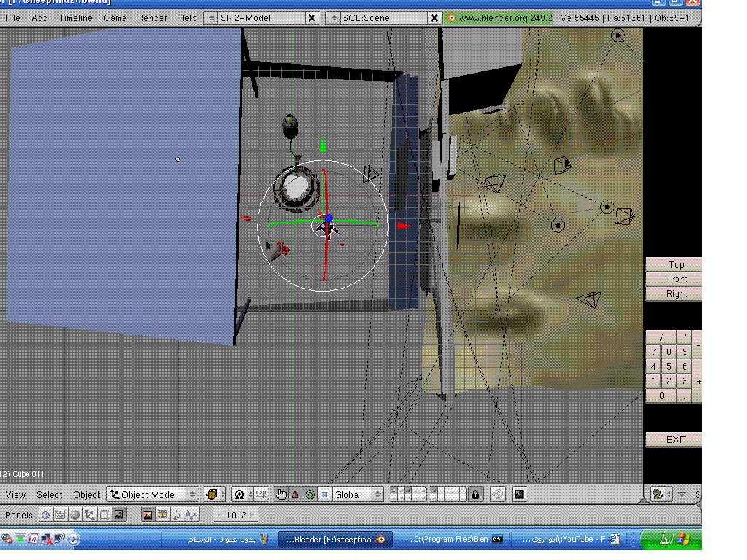This screenshot has width=747, height=560.
Task: Click numpad key 7 on side panel
Action: coord(654,352)
